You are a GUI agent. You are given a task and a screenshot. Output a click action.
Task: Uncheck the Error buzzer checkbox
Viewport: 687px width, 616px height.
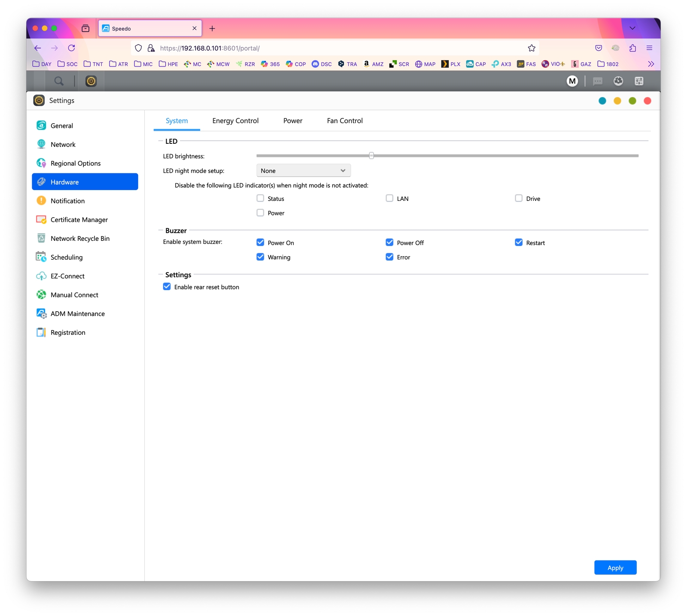pyautogui.click(x=389, y=257)
